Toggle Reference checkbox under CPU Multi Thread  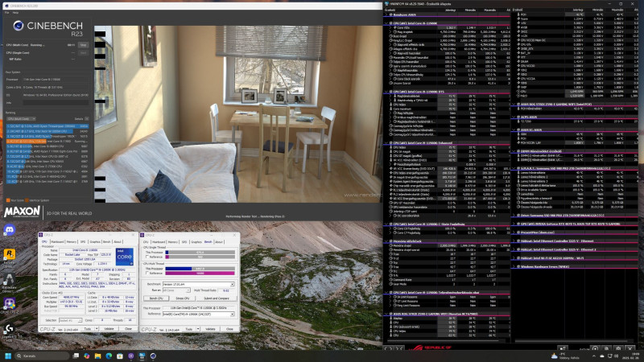147,273
